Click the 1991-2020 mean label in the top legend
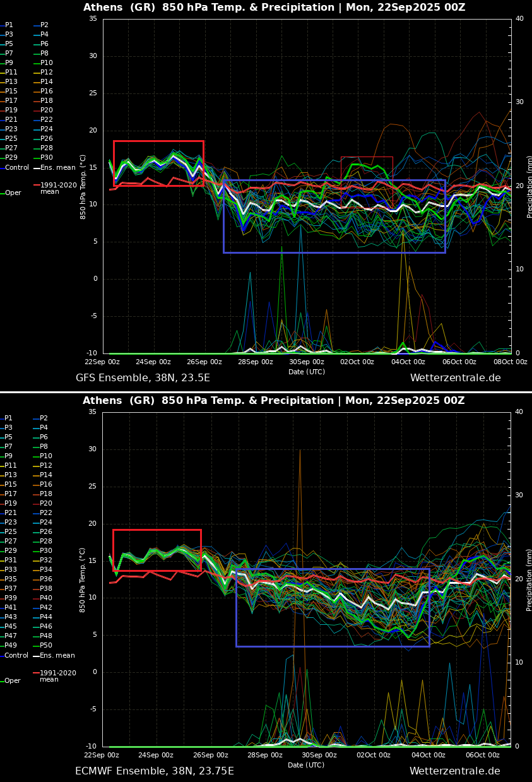Viewport: 532px width, 782px height. [x=58, y=188]
